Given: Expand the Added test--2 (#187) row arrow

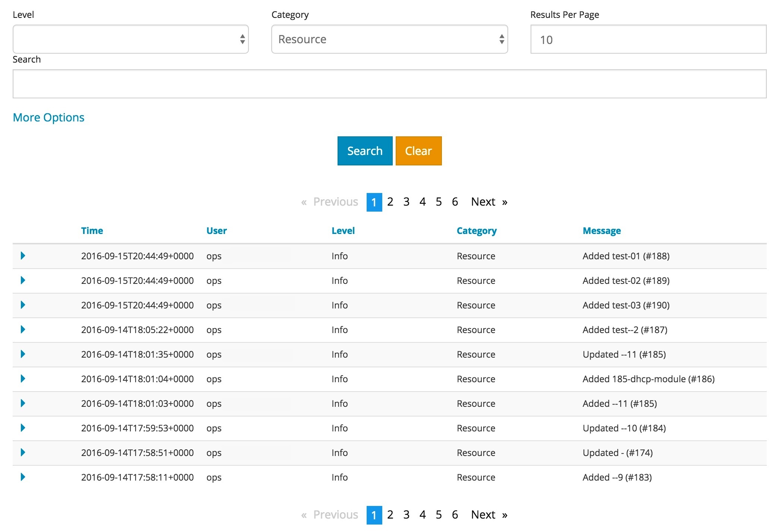Looking at the screenshot, I should [23, 329].
